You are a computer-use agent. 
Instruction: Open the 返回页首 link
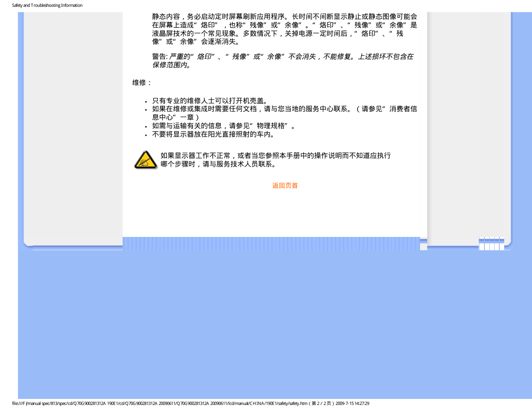tap(285, 186)
